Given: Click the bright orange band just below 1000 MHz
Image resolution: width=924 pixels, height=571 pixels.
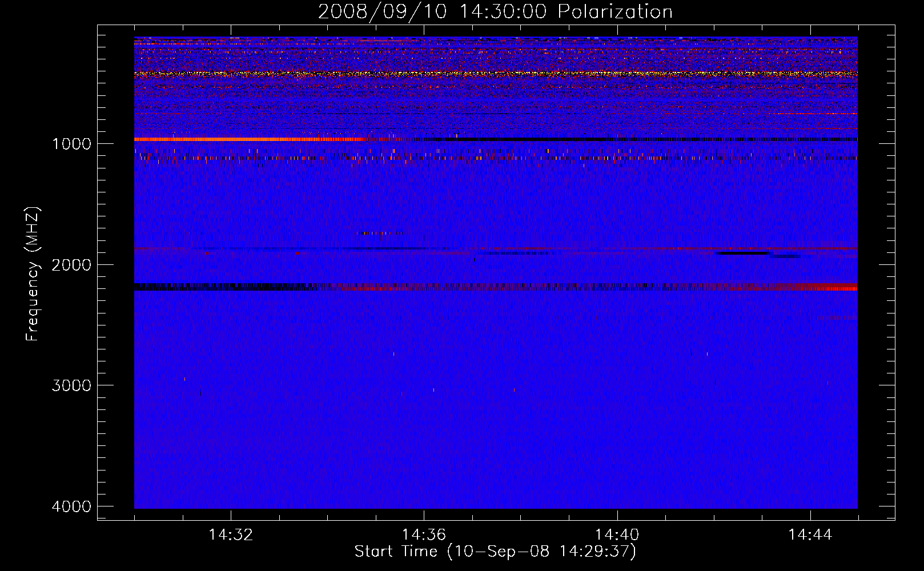Looking at the screenshot, I should pos(248,139).
